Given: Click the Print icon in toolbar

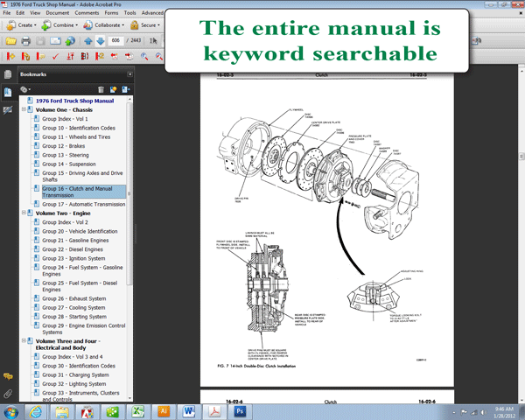Looking at the screenshot, I should (x=25, y=41).
